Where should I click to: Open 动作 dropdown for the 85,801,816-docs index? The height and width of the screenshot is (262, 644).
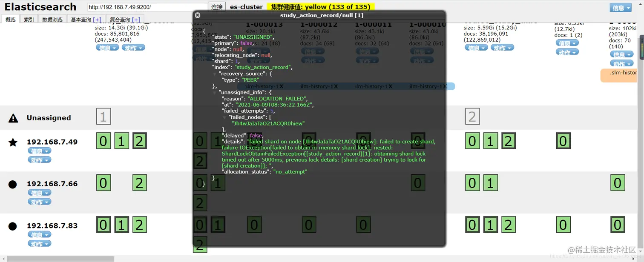[133, 48]
